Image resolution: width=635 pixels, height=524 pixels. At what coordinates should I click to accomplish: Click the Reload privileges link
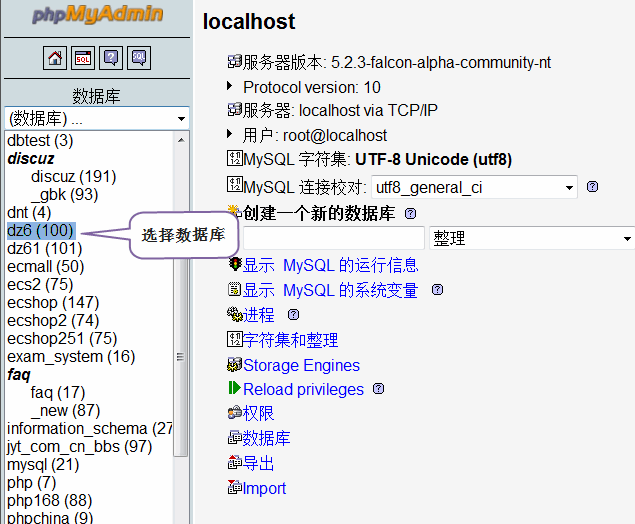point(303,389)
